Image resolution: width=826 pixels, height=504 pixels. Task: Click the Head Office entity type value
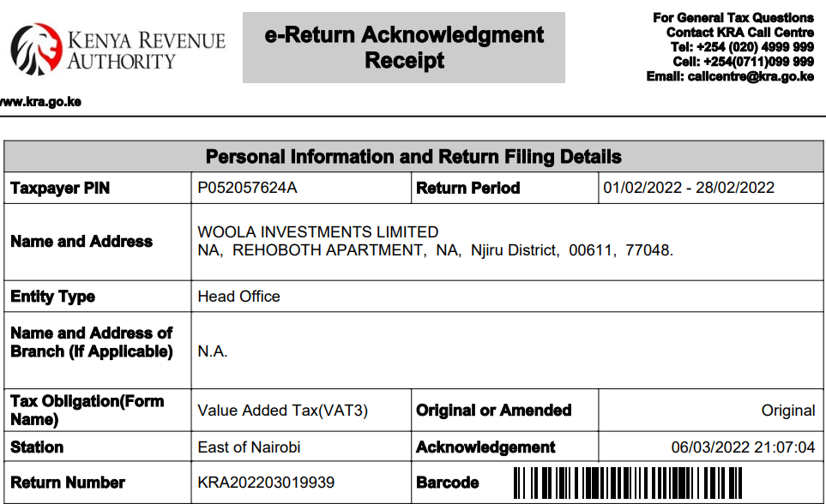click(238, 297)
